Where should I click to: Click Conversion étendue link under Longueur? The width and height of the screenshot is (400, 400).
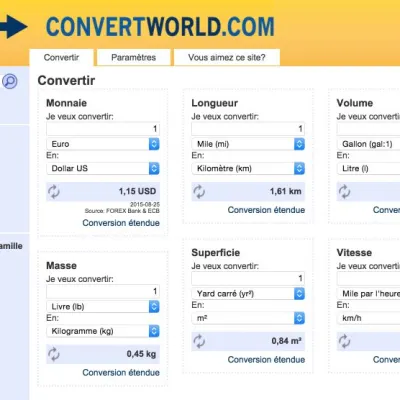266,210
